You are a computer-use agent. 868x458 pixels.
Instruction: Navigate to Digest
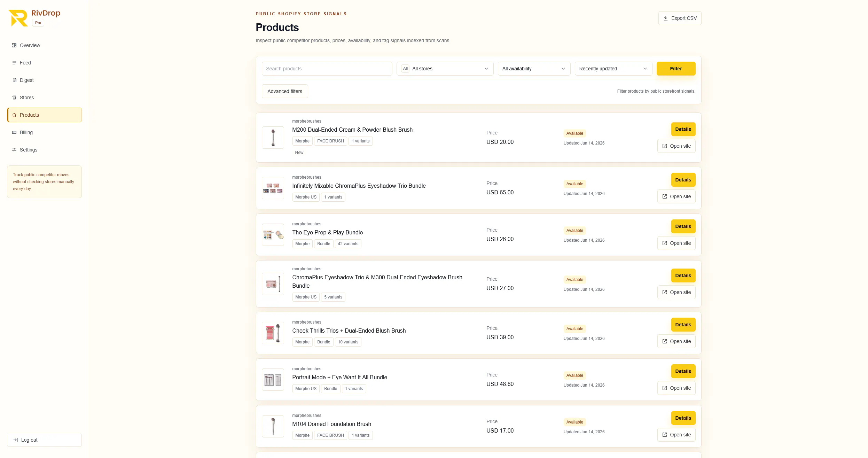[x=44, y=80]
